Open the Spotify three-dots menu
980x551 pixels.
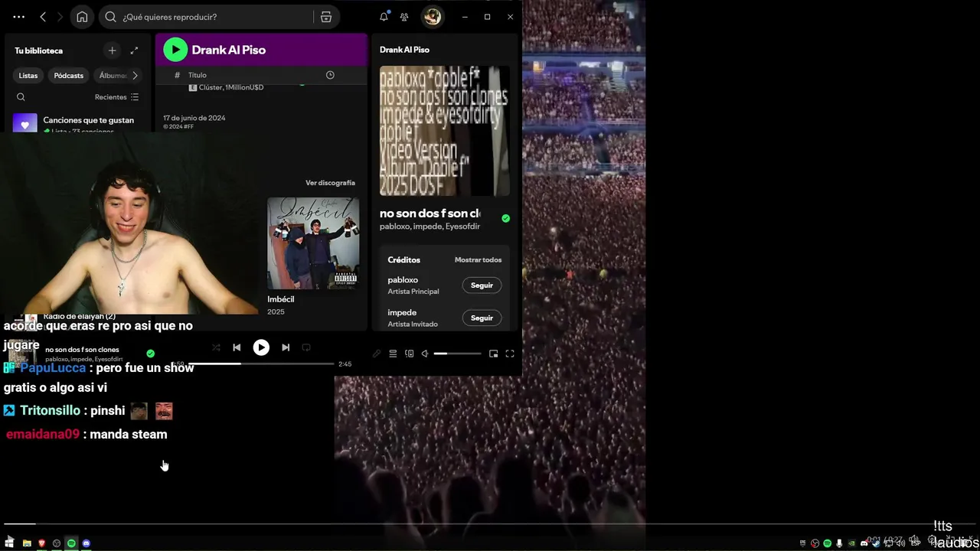(x=18, y=17)
